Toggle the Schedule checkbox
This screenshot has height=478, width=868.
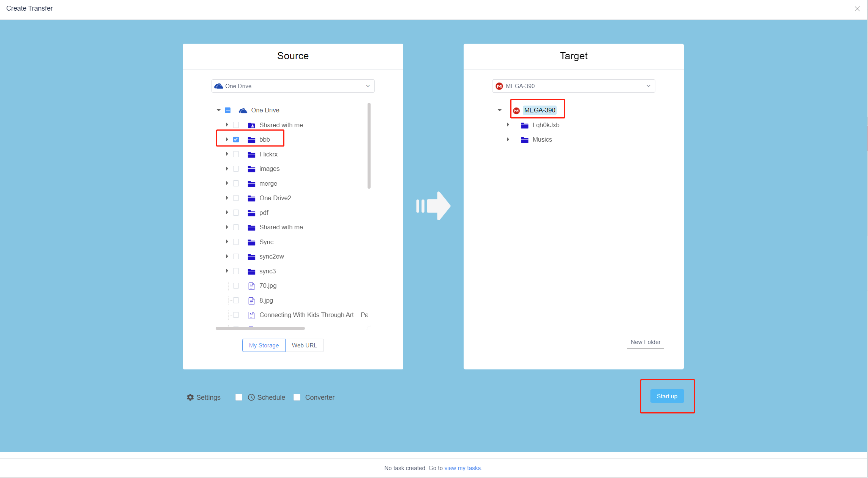239,398
